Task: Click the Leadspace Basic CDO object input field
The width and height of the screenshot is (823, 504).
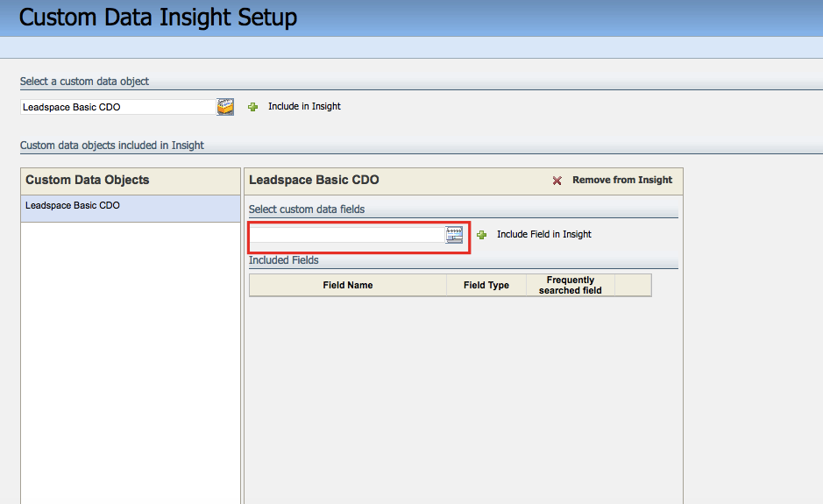Action: 118,107
